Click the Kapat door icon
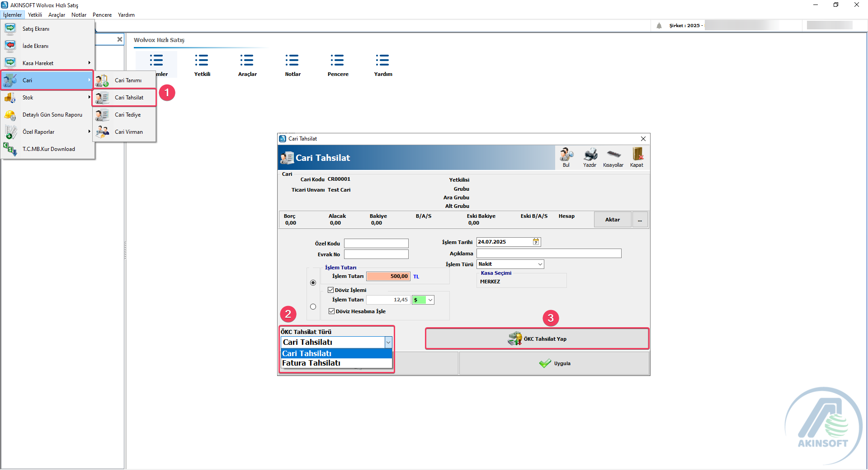868x470 pixels. tap(637, 155)
